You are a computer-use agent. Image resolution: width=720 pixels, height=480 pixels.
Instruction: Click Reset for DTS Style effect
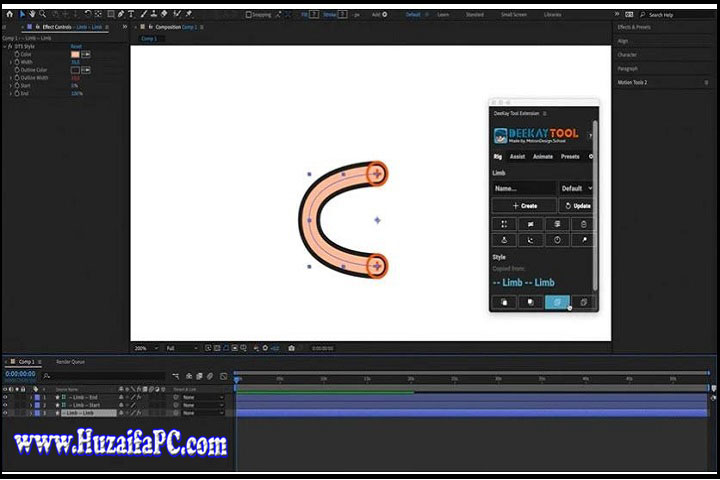pos(76,46)
